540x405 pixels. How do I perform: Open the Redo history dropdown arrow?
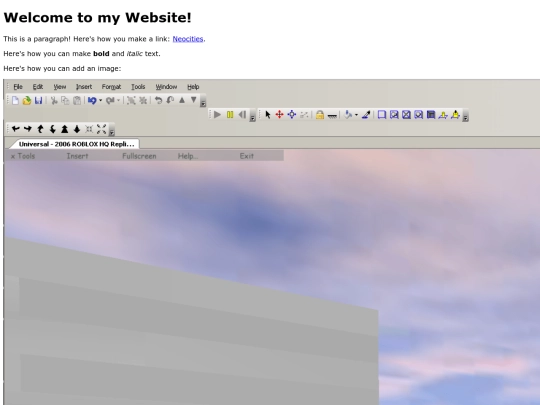coord(118,100)
